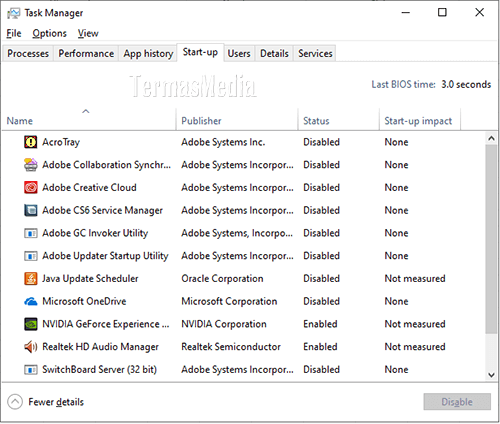Select the AcroTray row name

tap(61, 142)
